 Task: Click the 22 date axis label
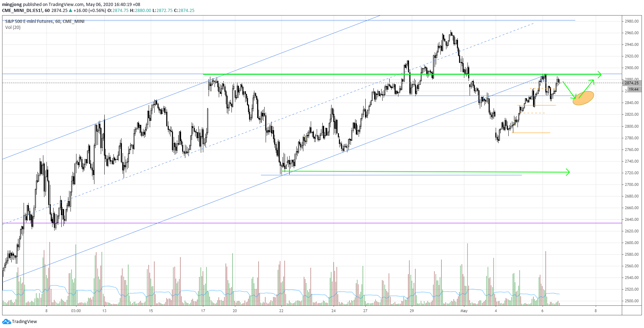point(281,311)
